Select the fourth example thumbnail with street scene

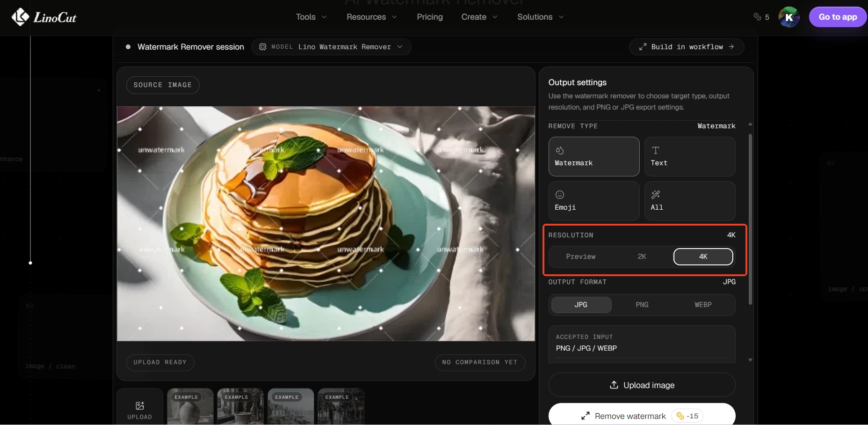click(x=341, y=406)
